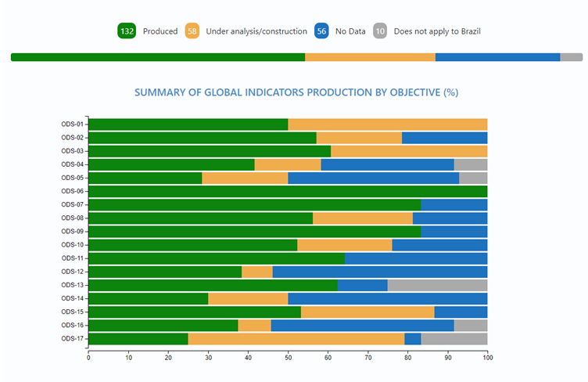Click the "Summary of Global Indicators Production" title
Image resolution: width=588 pixels, height=382 pixels.
pyautogui.click(x=296, y=92)
